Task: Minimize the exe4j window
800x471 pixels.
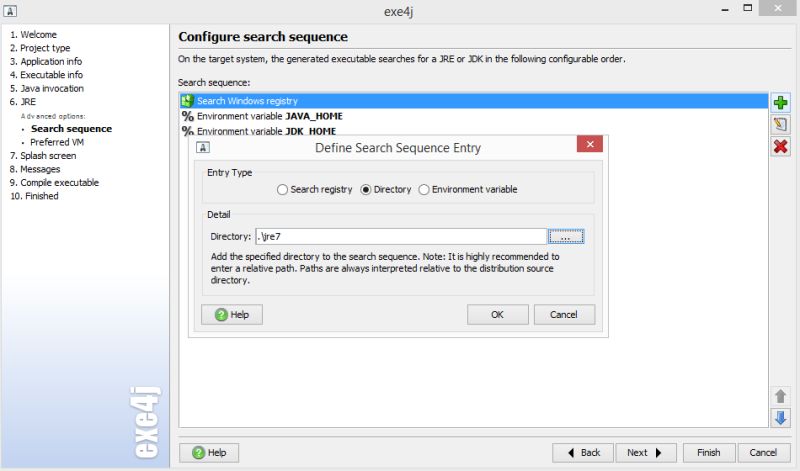Action: (x=725, y=9)
